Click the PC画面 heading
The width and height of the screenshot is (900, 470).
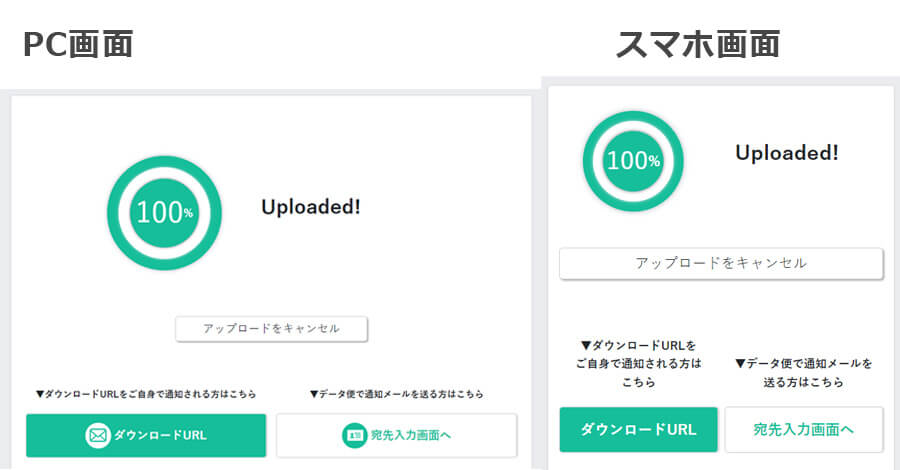coord(78,44)
